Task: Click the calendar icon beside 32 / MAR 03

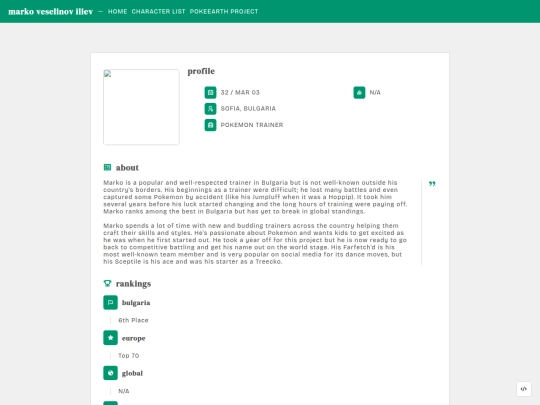Action: [210, 92]
